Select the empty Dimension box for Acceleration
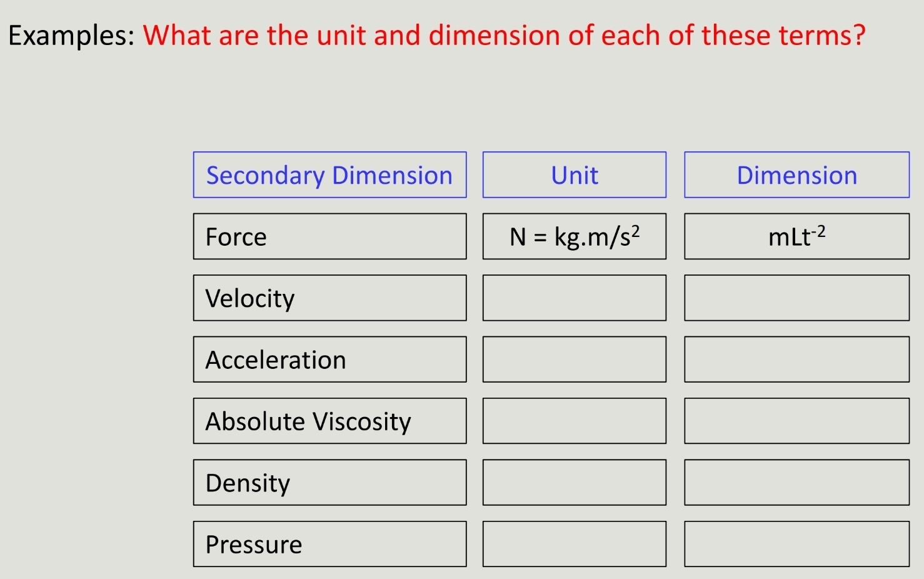The width and height of the screenshot is (924, 579). (796, 360)
